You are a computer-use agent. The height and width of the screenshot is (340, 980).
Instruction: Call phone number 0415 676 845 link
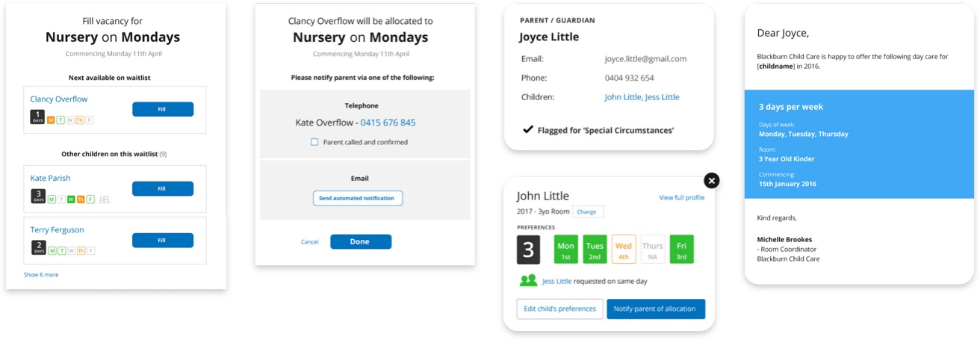pos(388,123)
